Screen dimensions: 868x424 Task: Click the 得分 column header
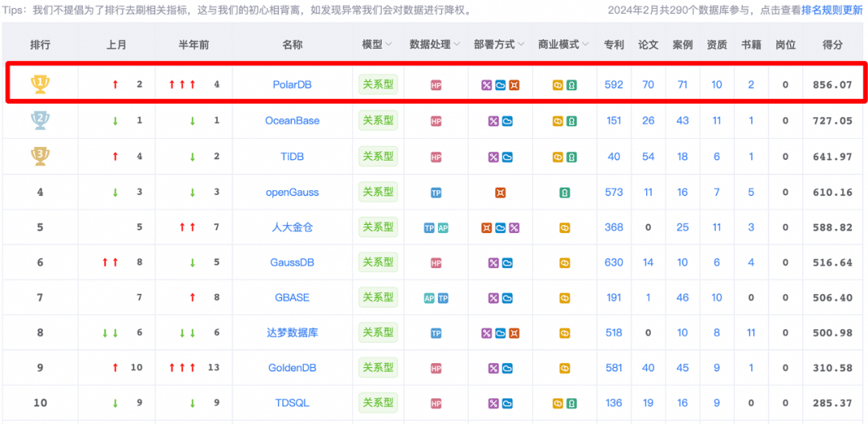tap(833, 45)
